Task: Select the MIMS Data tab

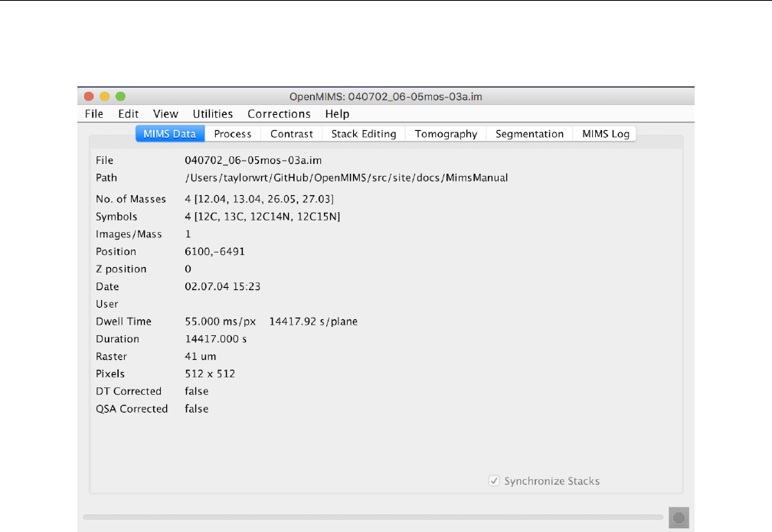Action: click(170, 134)
